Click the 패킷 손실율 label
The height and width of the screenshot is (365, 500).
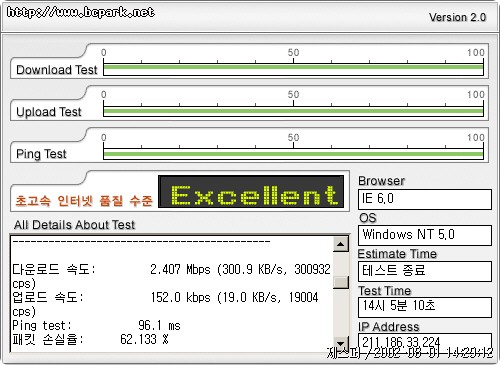pos(48,339)
